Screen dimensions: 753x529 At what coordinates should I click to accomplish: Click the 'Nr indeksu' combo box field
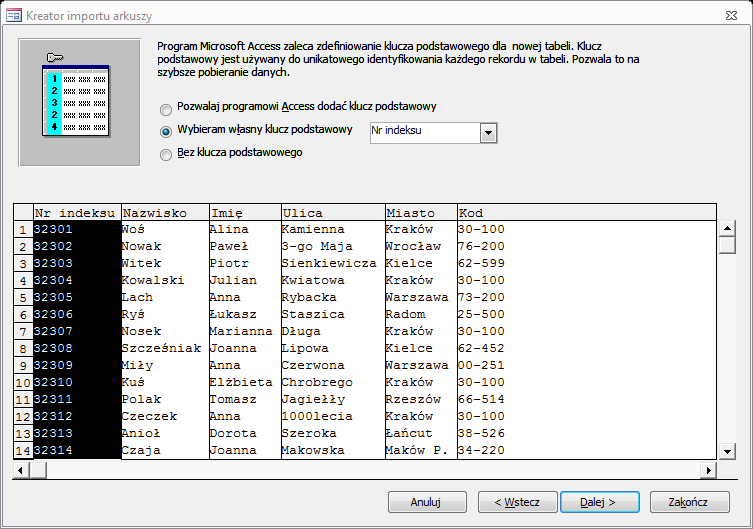[425, 133]
